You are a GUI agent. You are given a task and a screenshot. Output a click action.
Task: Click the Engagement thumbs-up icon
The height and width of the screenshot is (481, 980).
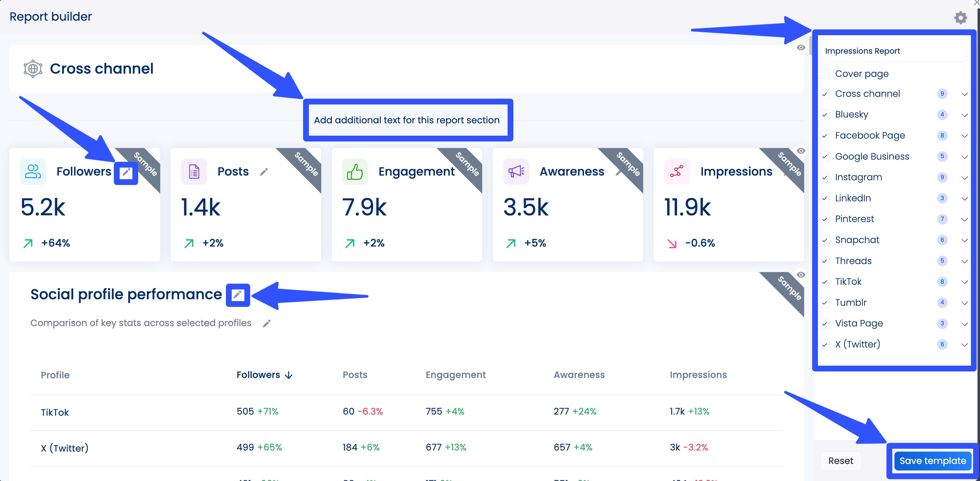pyautogui.click(x=355, y=171)
